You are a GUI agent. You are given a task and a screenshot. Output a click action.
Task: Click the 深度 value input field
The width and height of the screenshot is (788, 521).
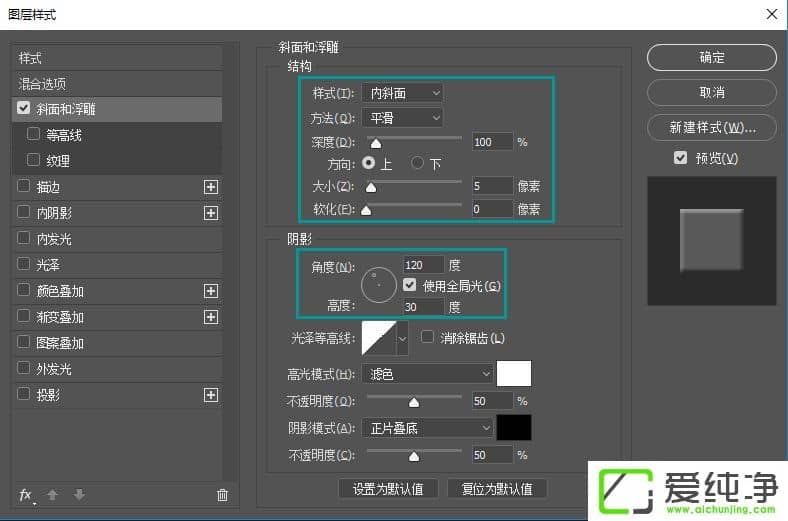point(490,142)
